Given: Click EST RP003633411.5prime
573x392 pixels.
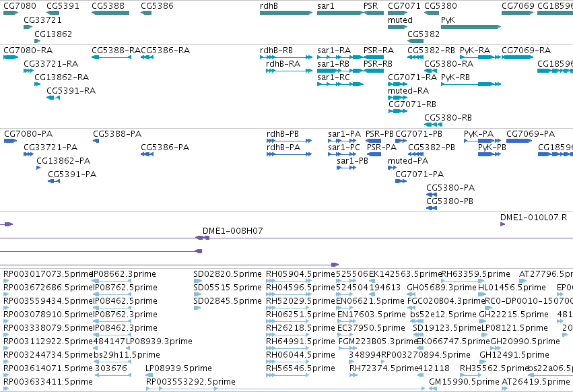Looking at the screenshot, I should pyautogui.click(x=48, y=382).
